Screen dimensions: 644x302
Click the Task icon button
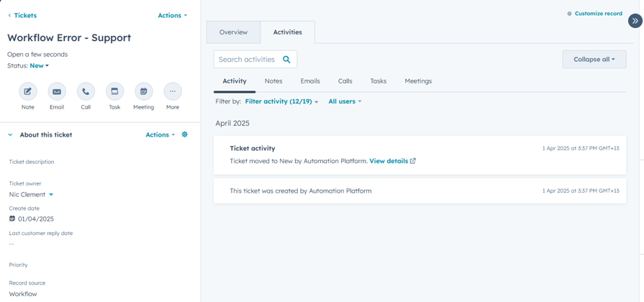pos(114,91)
